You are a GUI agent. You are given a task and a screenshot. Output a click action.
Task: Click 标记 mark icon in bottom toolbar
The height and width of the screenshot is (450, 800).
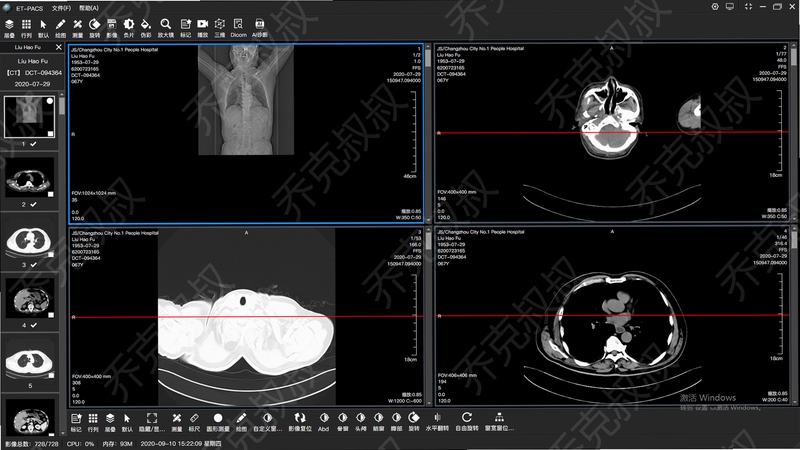point(76,422)
